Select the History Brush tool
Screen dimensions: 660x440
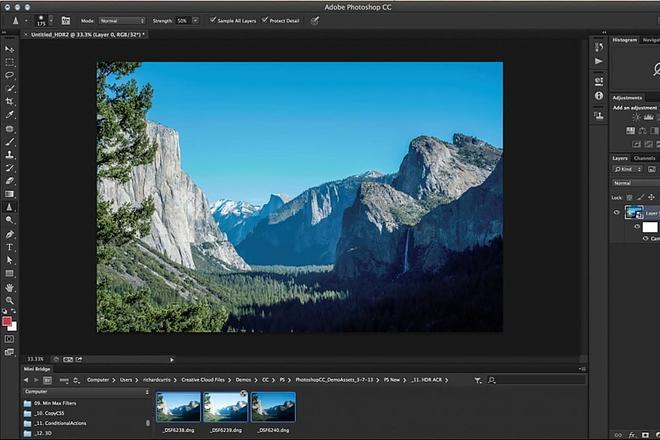9,168
